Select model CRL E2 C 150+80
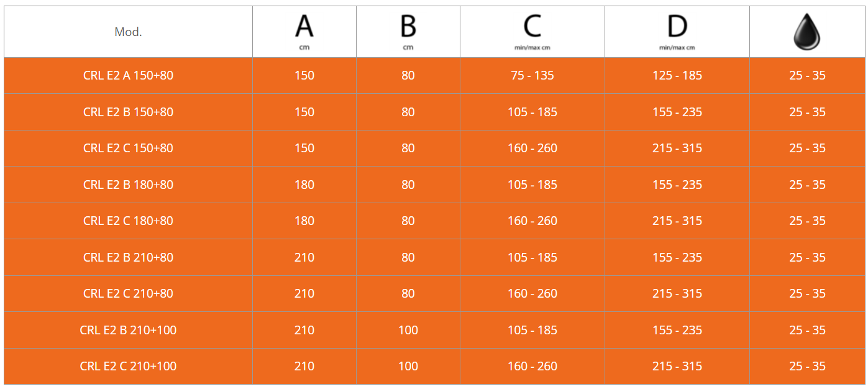Image resolution: width=868 pixels, height=389 pixels. (128, 148)
